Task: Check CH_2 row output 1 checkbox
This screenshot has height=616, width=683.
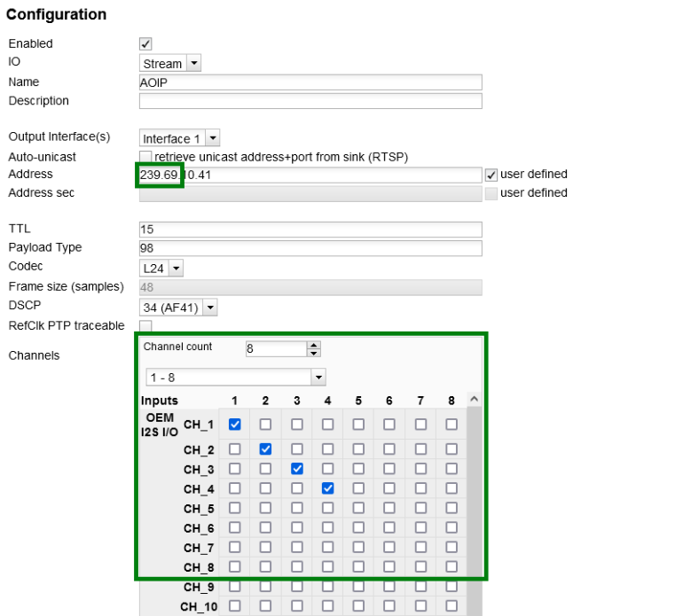Action: point(235,448)
